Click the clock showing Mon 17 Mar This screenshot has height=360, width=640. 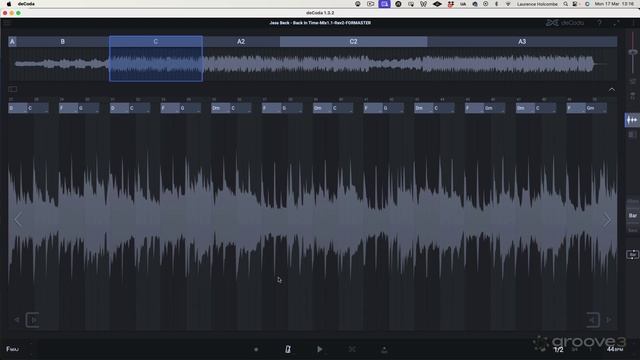[615, 4]
